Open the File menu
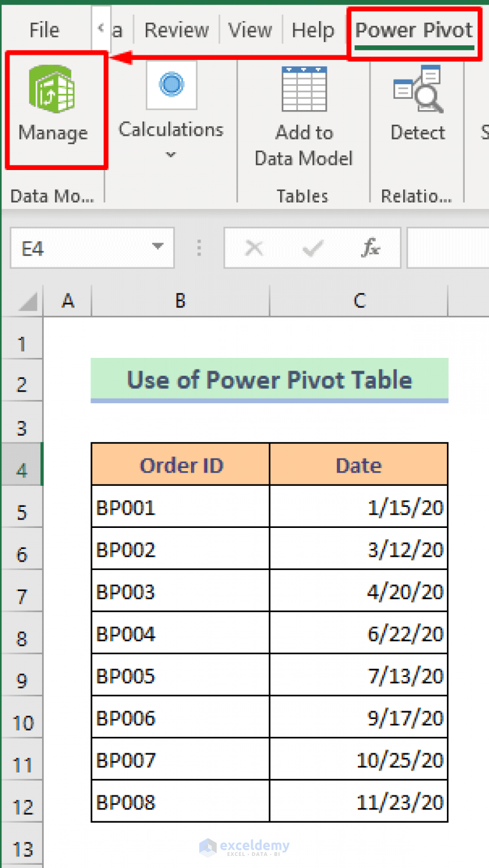 coord(43,29)
